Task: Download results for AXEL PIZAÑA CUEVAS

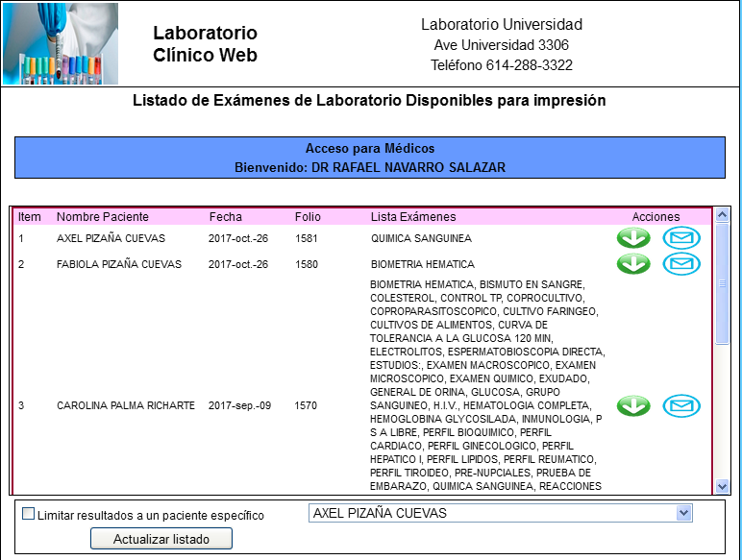Action: (x=633, y=238)
